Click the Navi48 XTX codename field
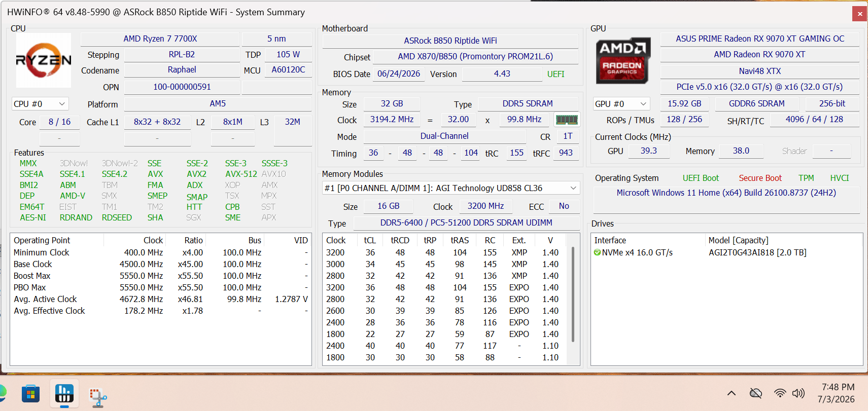 pos(760,71)
